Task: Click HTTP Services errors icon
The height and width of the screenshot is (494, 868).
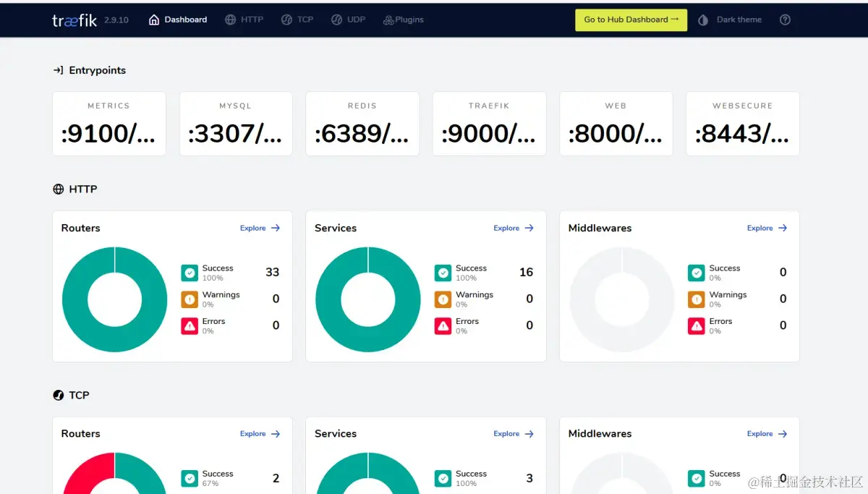Action: [x=443, y=325]
